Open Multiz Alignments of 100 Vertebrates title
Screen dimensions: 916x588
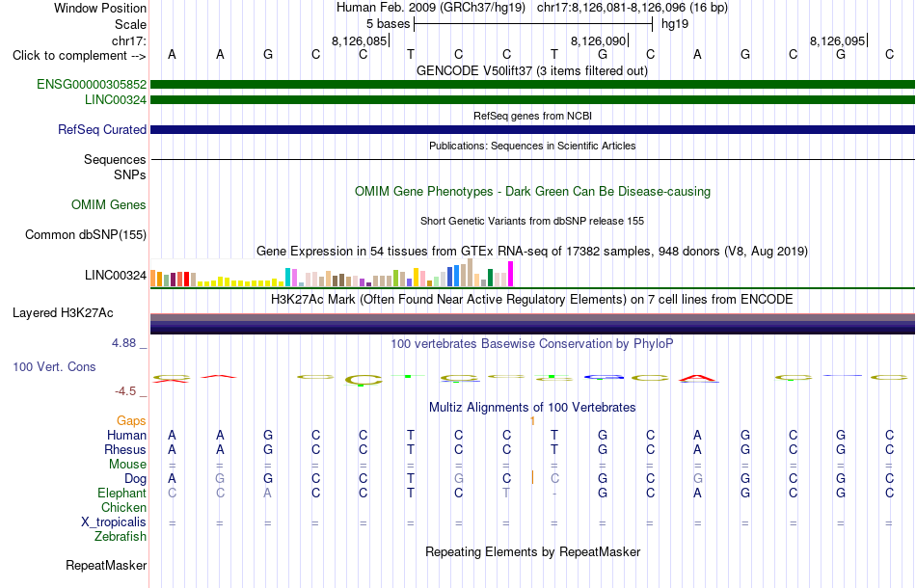pyautogui.click(x=532, y=408)
